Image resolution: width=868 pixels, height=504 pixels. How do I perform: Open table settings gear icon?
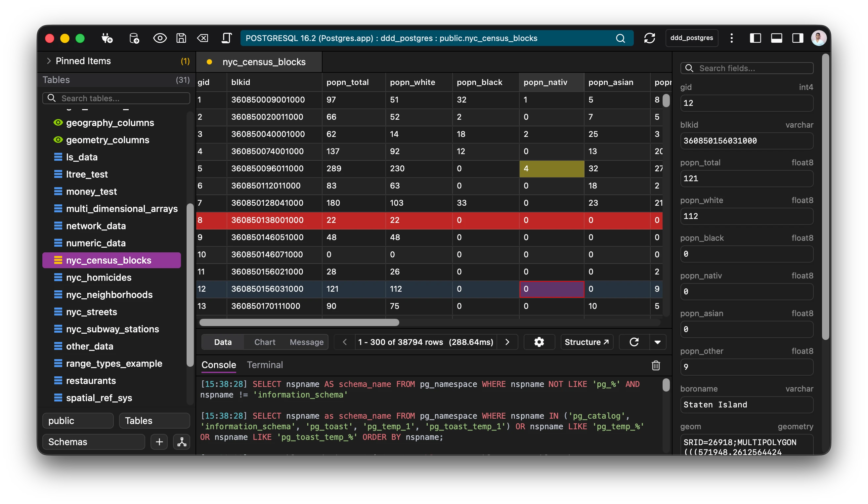coord(539,342)
